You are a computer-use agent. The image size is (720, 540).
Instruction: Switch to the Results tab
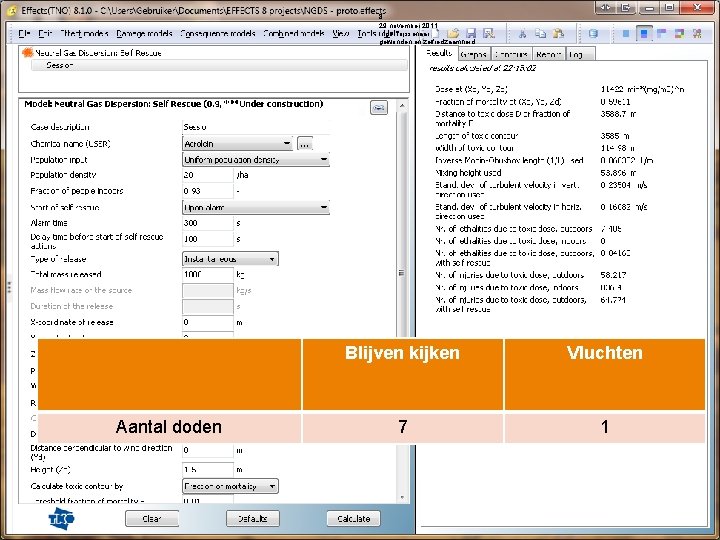point(439,53)
